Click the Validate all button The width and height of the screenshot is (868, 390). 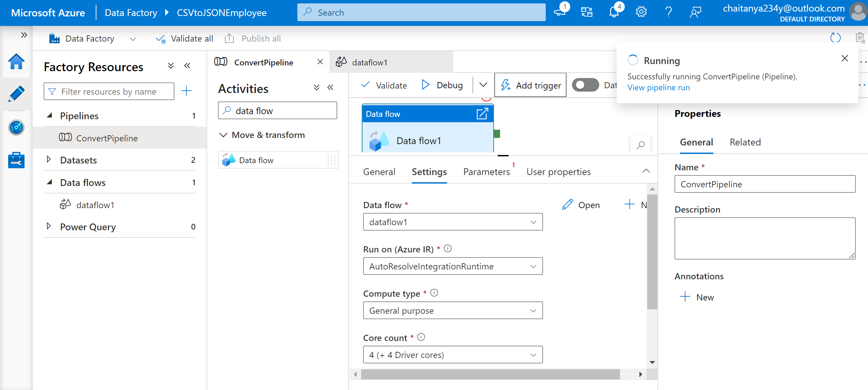185,38
